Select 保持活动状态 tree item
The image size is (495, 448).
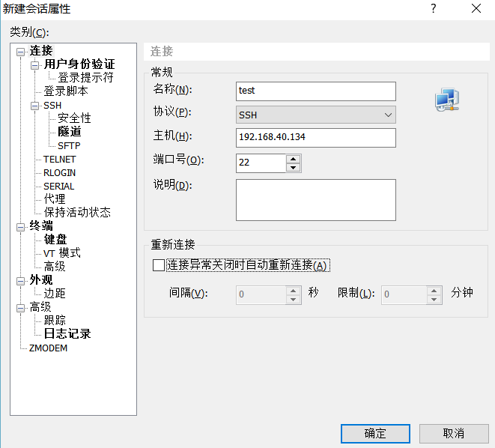[x=77, y=213]
